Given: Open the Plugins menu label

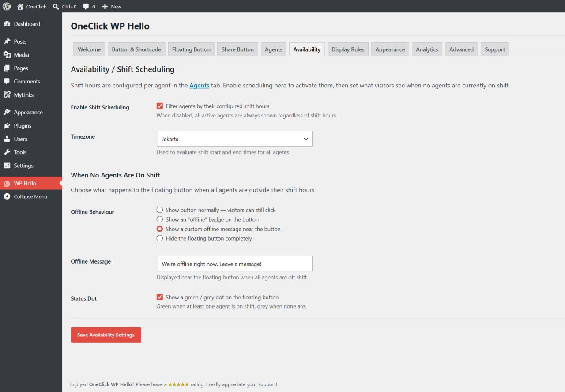Looking at the screenshot, I should point(23,126).
